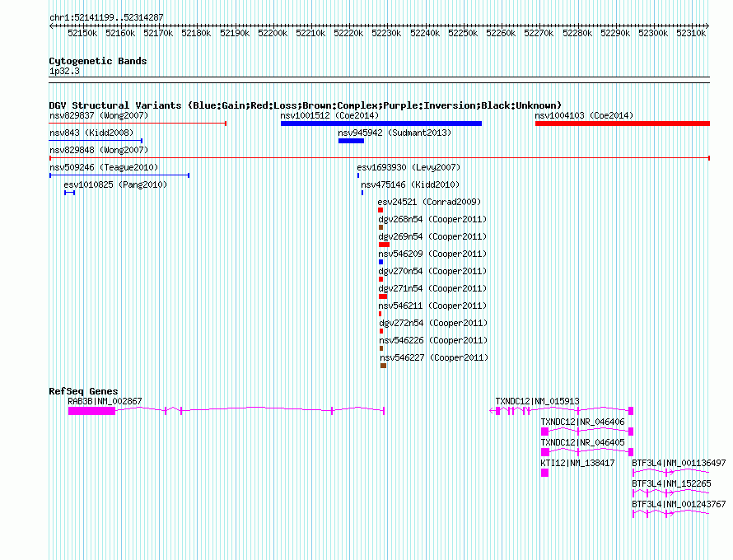
Task: Click the dgv268n54 brown complex marker
Action: coord(381,227)
